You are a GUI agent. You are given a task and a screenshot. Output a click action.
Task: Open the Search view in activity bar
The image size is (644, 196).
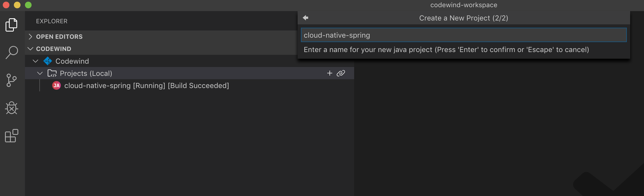[x=12, y=52]
